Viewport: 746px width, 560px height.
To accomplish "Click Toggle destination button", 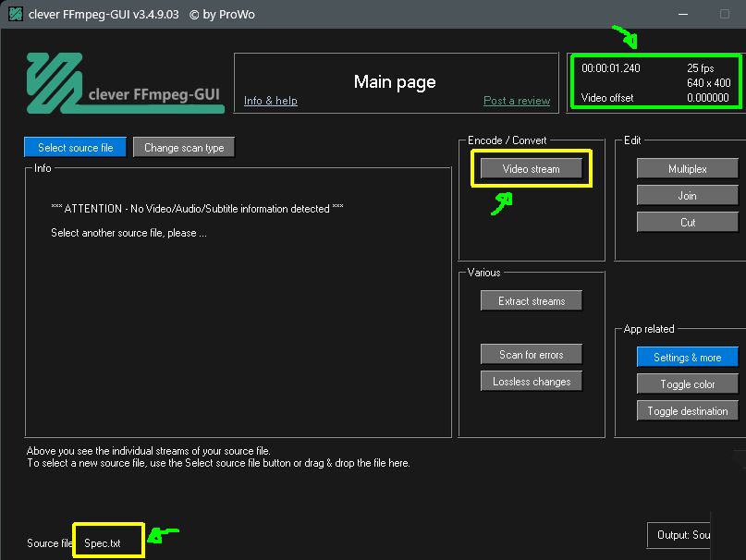I will (688, 411).
